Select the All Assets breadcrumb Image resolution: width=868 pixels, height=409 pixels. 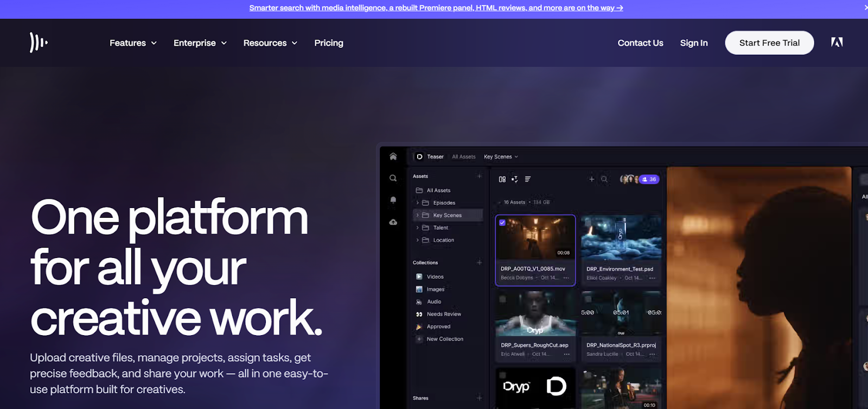pos(464,156)
